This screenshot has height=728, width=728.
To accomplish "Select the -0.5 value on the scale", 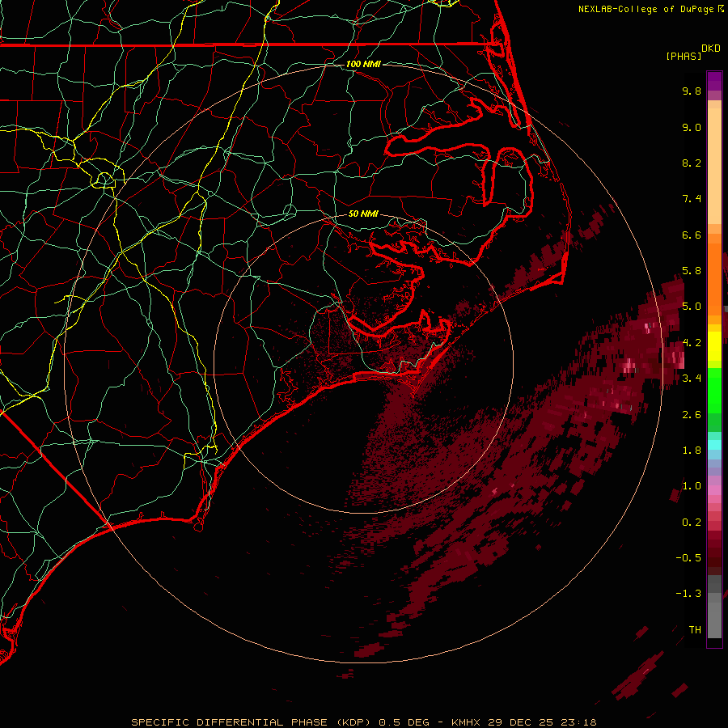I will pyautogui.click(x=688, y=558).
